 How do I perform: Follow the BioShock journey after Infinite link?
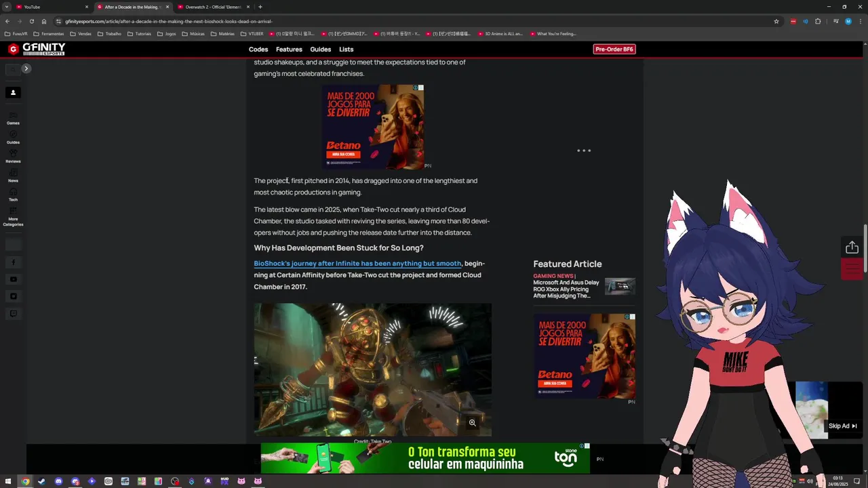357,264
